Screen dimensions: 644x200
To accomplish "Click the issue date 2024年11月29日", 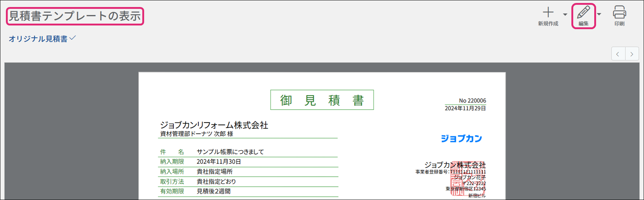I will pyautogui.click(x=465, y=108).
